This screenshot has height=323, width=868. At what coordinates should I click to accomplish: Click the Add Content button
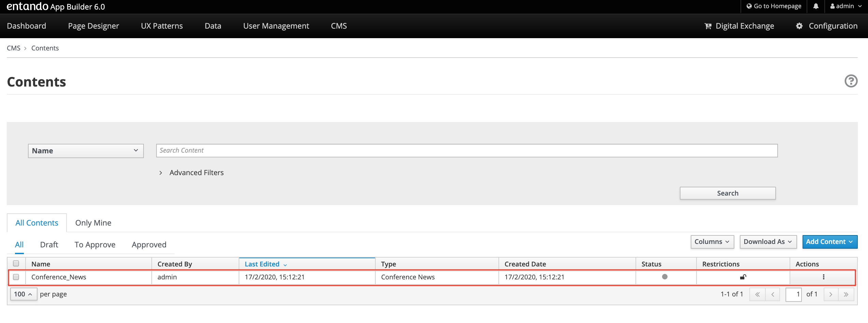click(829, 242)
